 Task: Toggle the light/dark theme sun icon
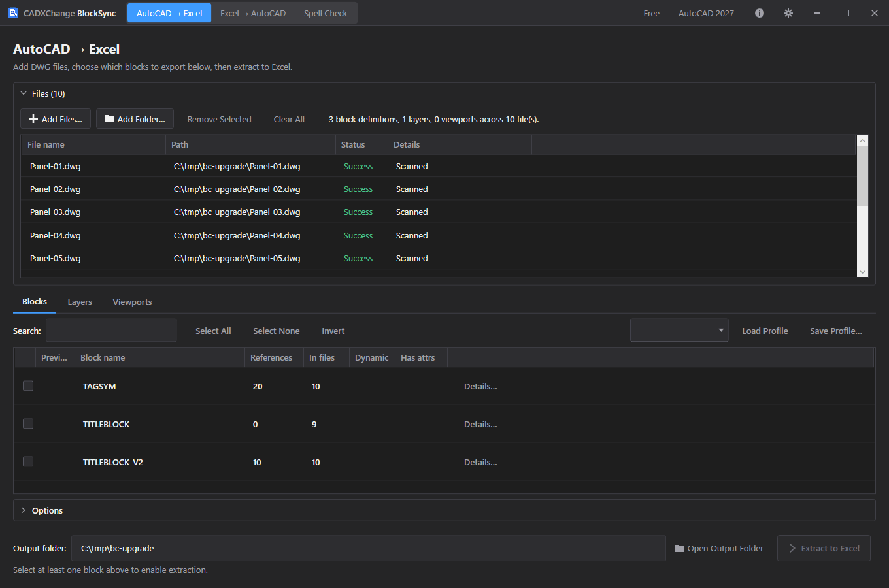coord(788,13)
